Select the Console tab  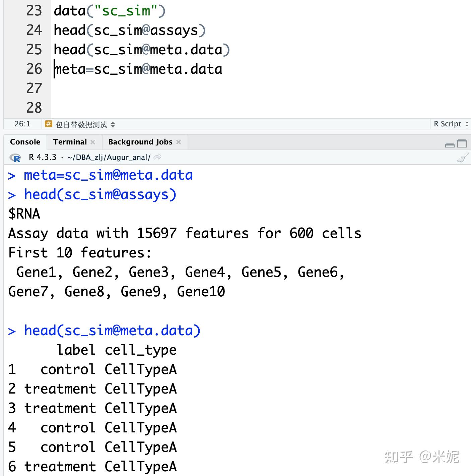[x=25, y=142]
